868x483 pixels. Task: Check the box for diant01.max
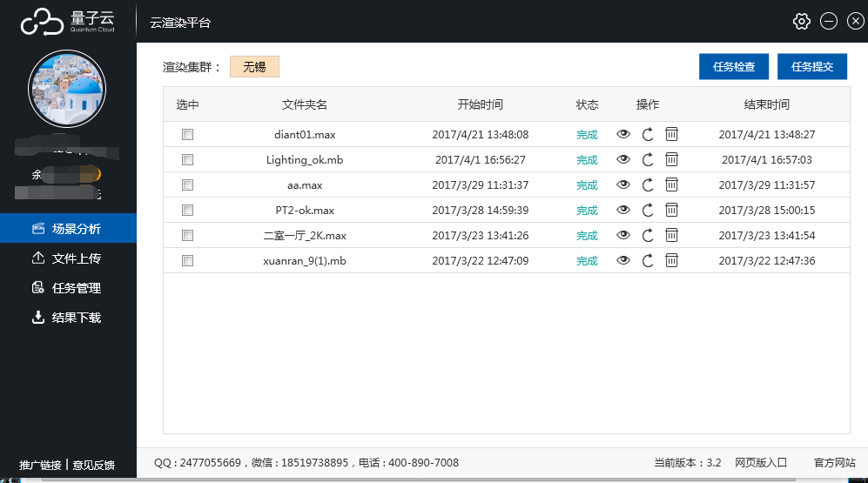tap(187, 135)
